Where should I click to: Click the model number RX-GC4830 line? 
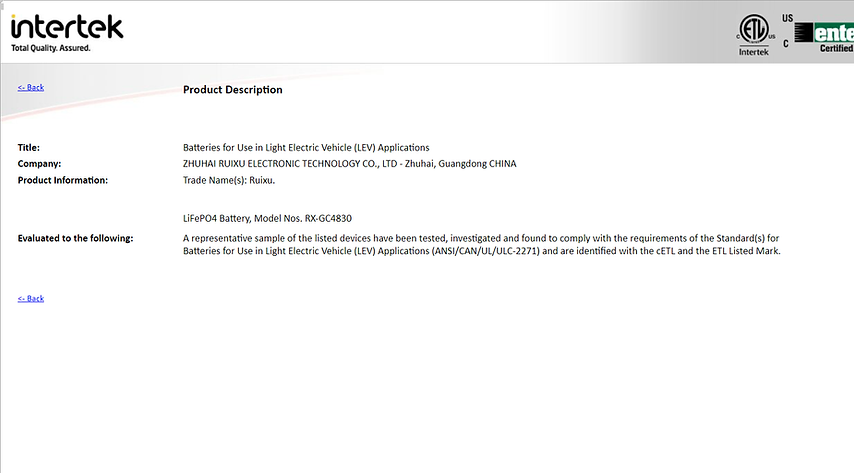tap(267, 219)
